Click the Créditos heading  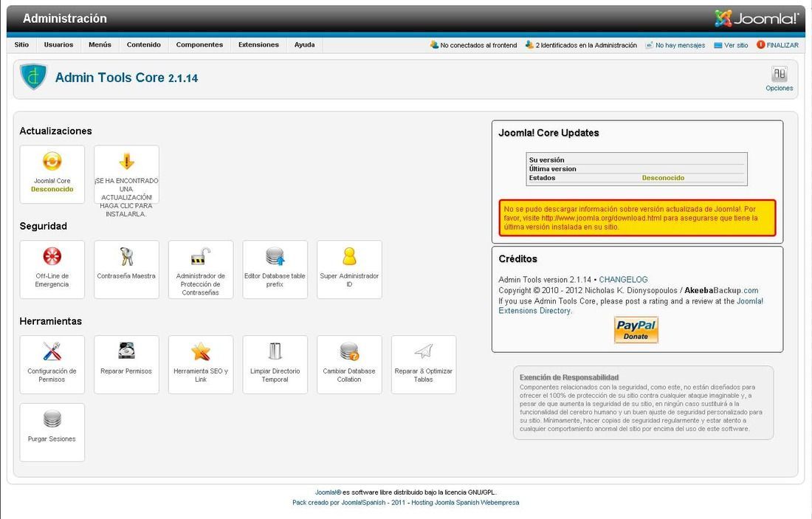[x=518, y=259]
